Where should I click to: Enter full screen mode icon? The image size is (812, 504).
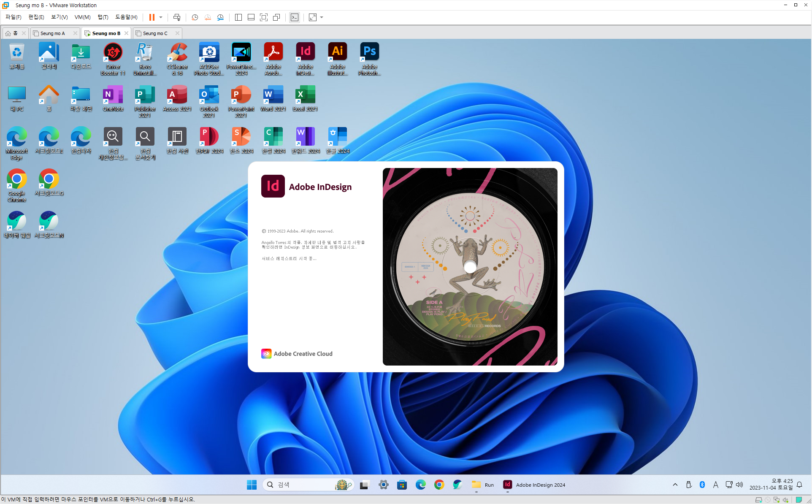(x=264, y=17)
